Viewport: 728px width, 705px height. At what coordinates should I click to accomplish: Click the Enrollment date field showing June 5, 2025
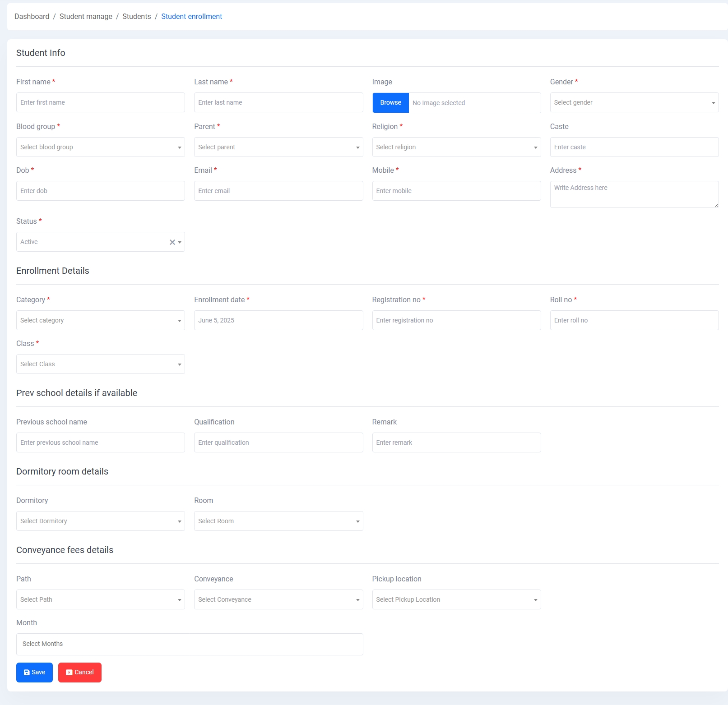coord(278,320)
